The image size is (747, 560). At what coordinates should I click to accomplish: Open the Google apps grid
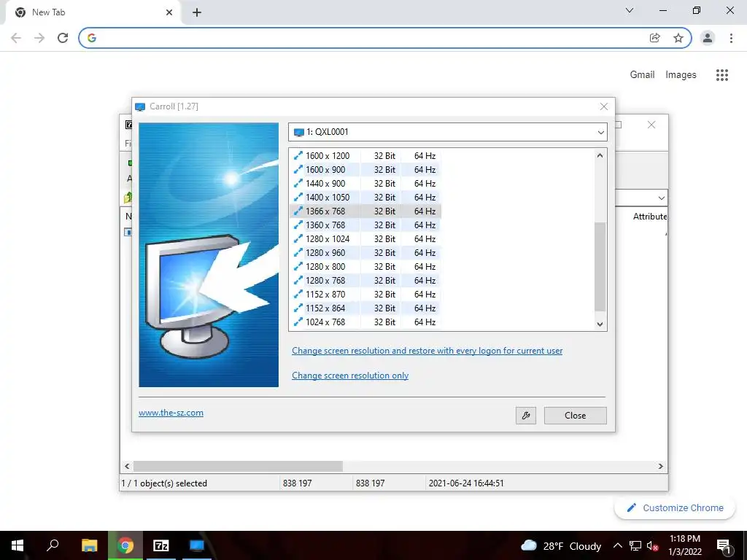tap(722, 75)
